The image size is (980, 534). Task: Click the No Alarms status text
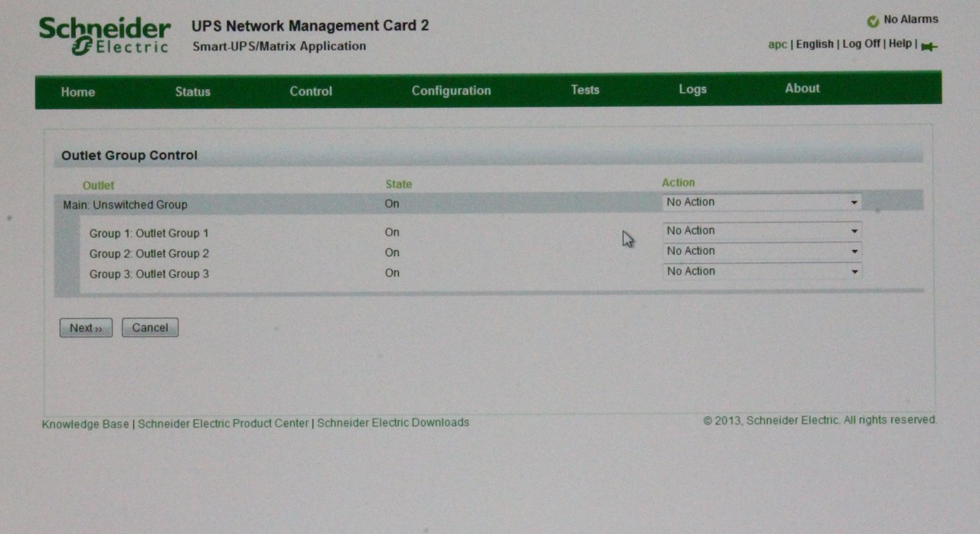(910, 19)
